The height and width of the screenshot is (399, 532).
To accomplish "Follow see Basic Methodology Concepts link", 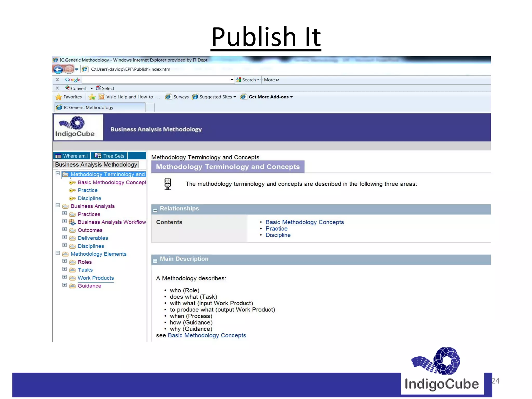I will pyautogui.click(x=207, y=335).
